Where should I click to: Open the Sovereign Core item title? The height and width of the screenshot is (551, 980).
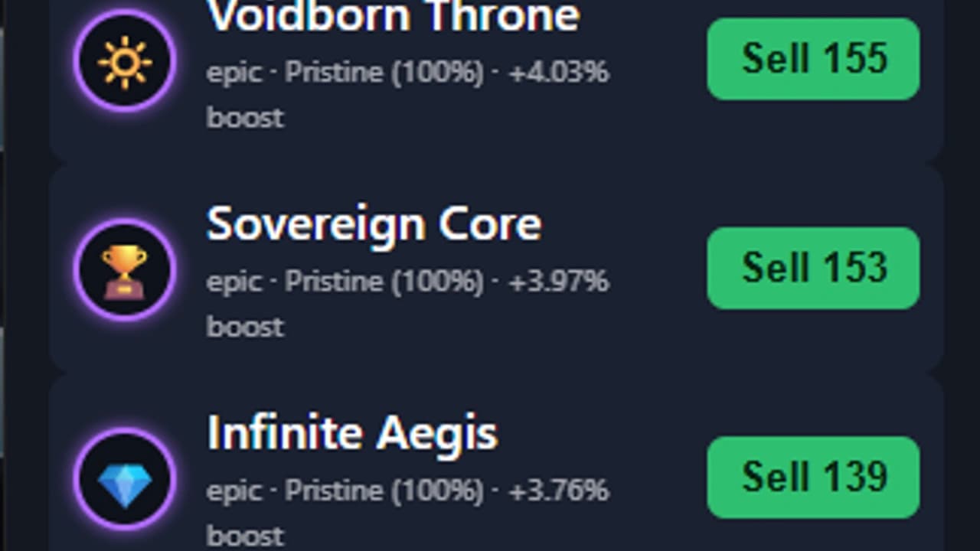374,225
